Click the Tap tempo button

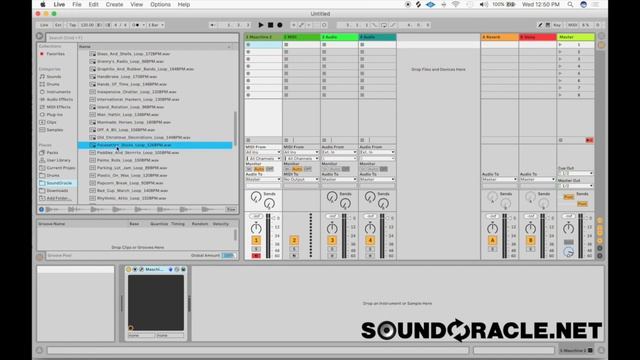[x=73, y=25]
